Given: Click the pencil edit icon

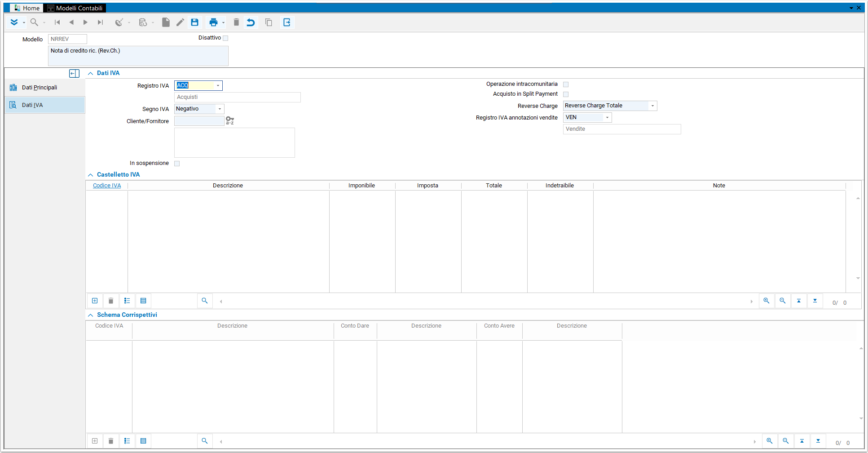Looking at the screenshot, I should tap(180, 22).
